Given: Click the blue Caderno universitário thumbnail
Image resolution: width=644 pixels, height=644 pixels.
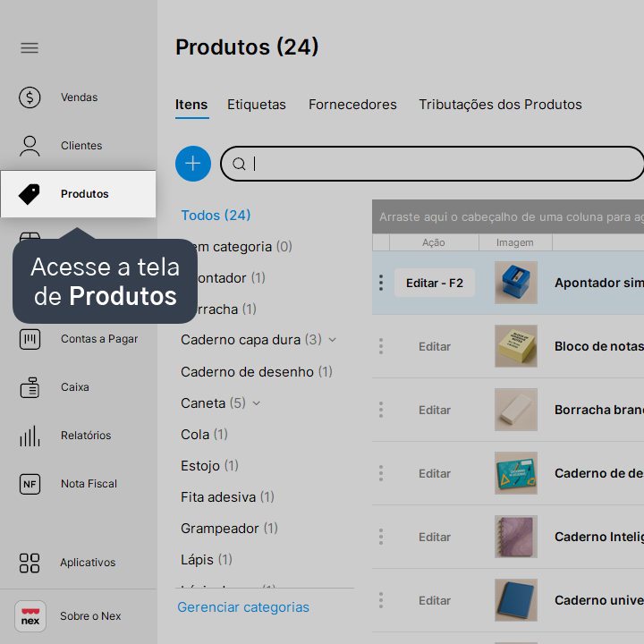Looking at the screenshot, I should pyautogui.click(x=516, y=600).
